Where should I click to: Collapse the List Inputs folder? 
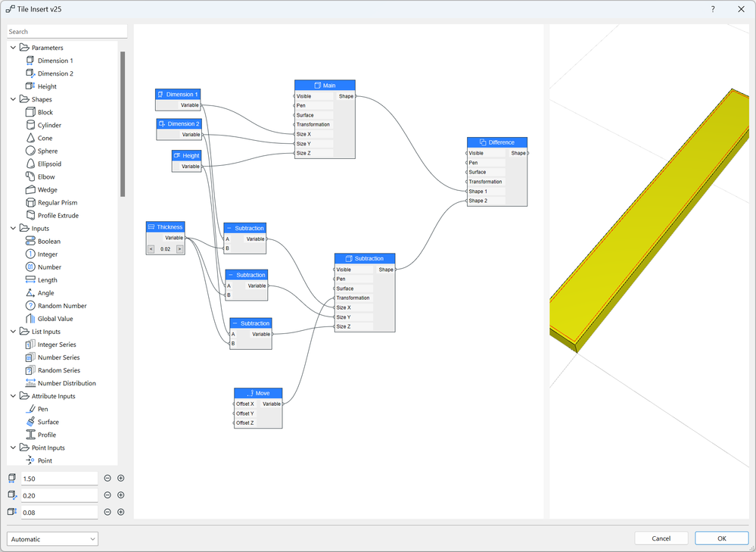click(13, 332)
